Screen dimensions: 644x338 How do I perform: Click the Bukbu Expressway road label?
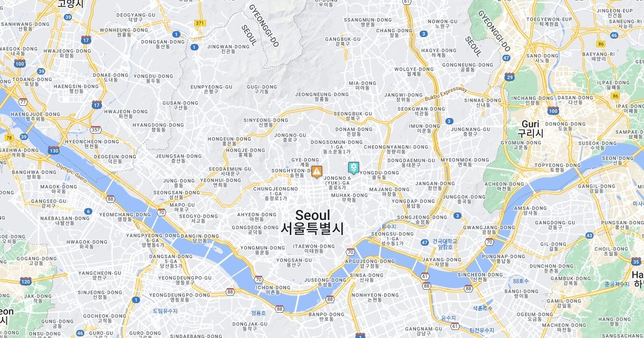pyautogui.click(x=446, y=93)
